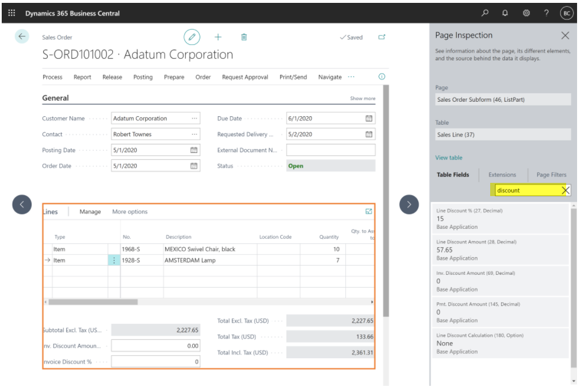Toggle the FactBox info icon

click(x=382, y=77)
